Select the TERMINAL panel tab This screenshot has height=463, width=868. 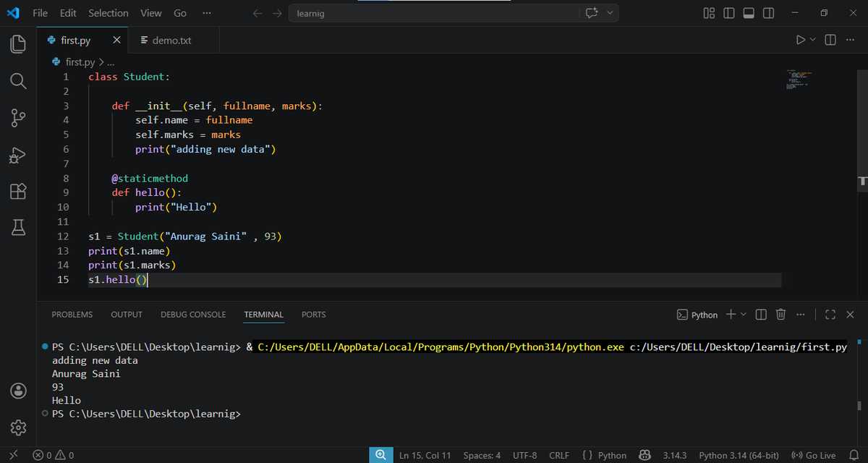tap(263, 315)
